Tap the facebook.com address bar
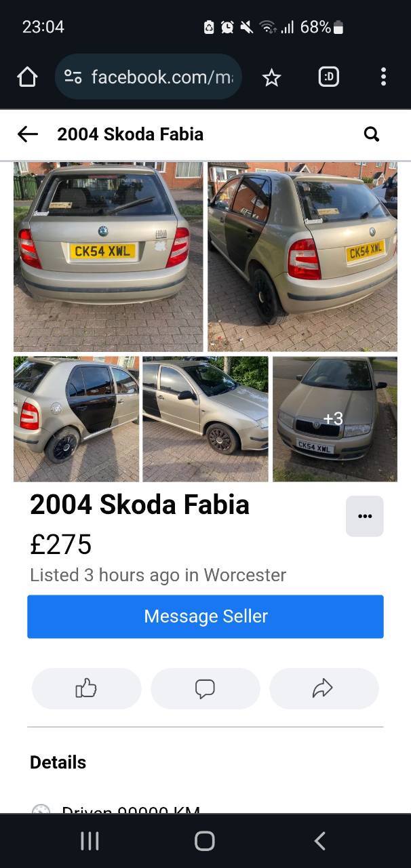The width and height of the screenshot is (411, 868). coord(149,77)
